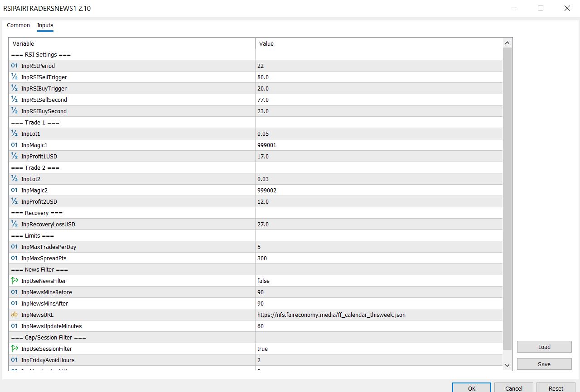Click the double-type icon beside InpRSISellTrigger

coord(14,77)
